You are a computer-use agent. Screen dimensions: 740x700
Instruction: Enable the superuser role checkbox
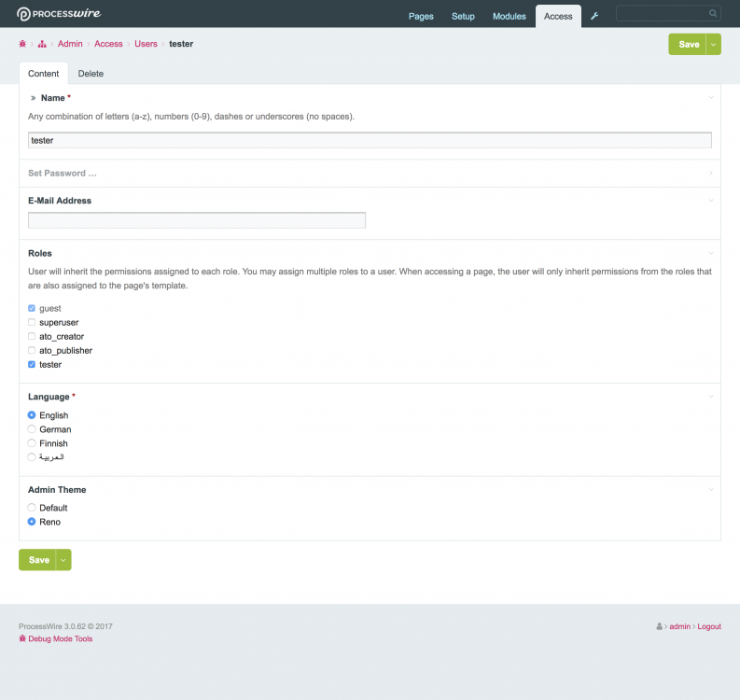click(33, 322)
